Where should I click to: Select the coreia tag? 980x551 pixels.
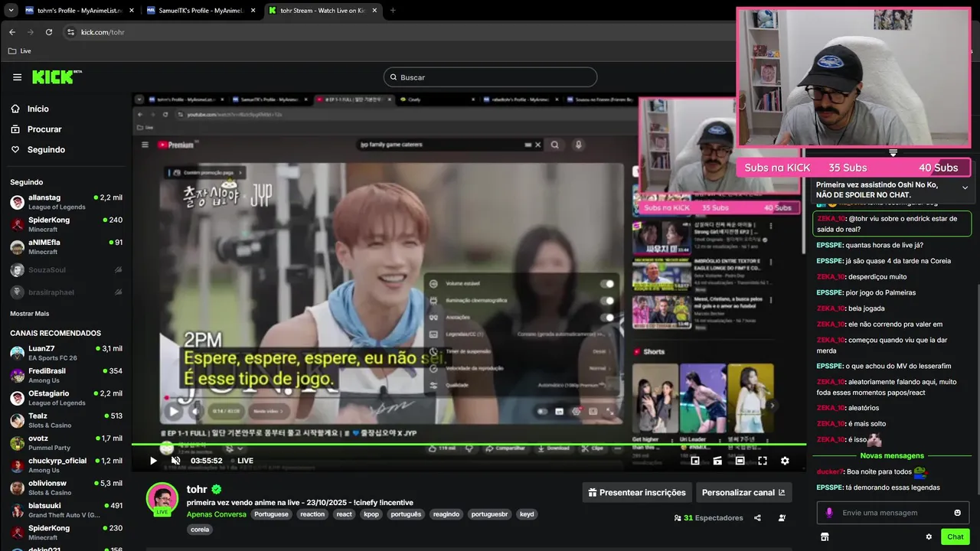coord(200,529)
